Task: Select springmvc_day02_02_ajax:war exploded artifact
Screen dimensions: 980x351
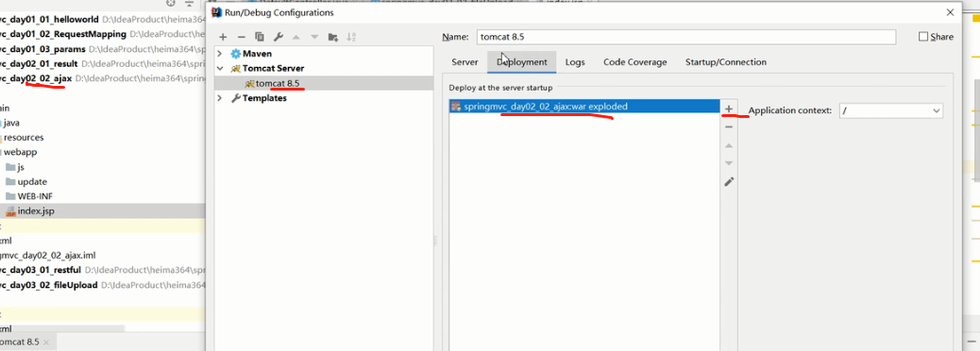Action: click(x=584, y=107)
